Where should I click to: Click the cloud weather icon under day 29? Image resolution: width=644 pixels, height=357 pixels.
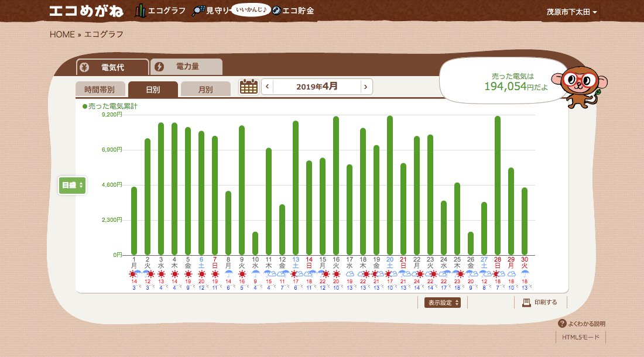(x=511, y=274)
